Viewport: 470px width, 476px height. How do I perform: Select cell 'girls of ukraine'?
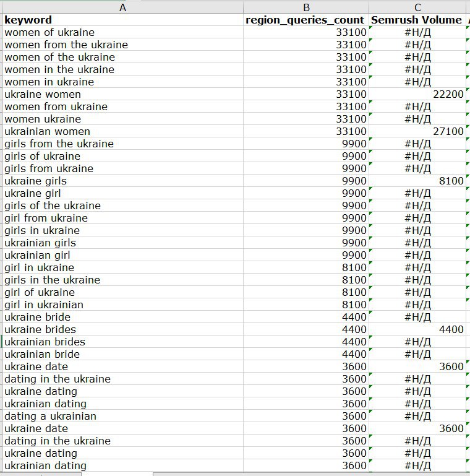[x=122, y=156]
